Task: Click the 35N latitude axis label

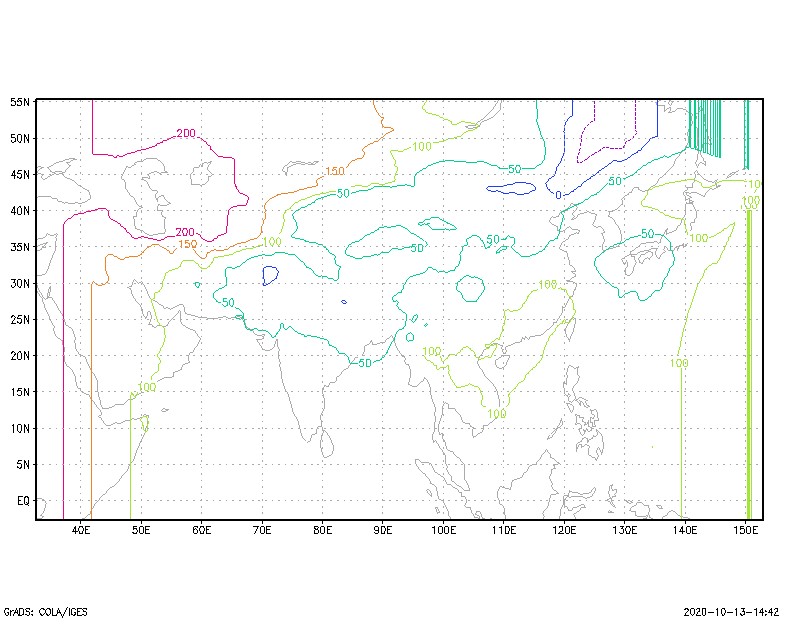Action: [20, 247]
